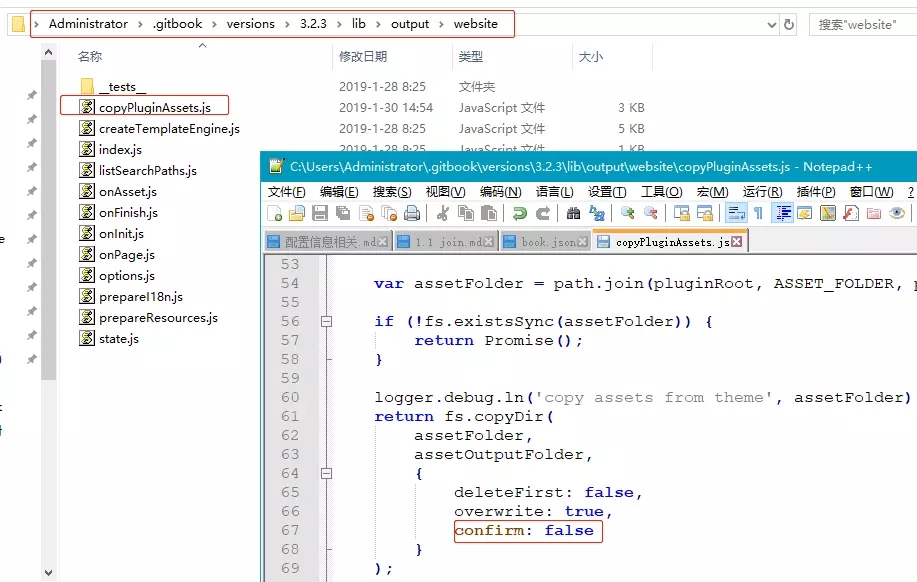This screenshot has height=582, width=917.
Task: Toggle the Show Indent Guide button
Action: coord(782,213)
